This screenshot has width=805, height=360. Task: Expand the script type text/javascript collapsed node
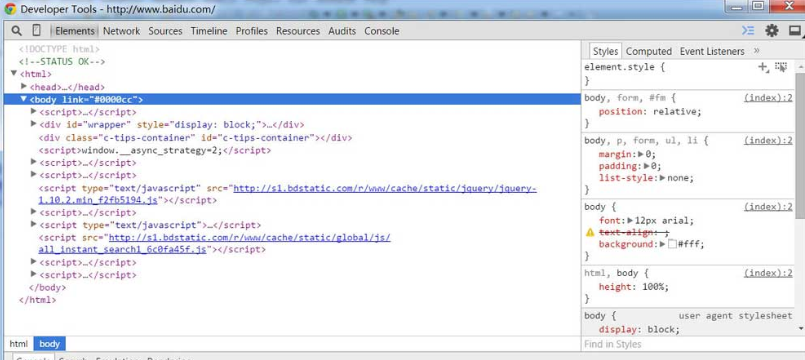pos(34,224)
